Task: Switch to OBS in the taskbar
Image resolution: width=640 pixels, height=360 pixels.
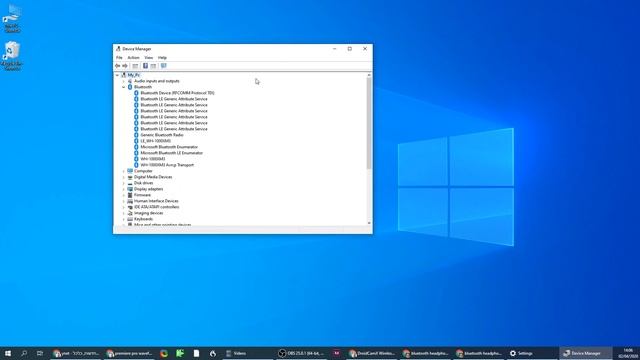Action: tap(301, 353)
